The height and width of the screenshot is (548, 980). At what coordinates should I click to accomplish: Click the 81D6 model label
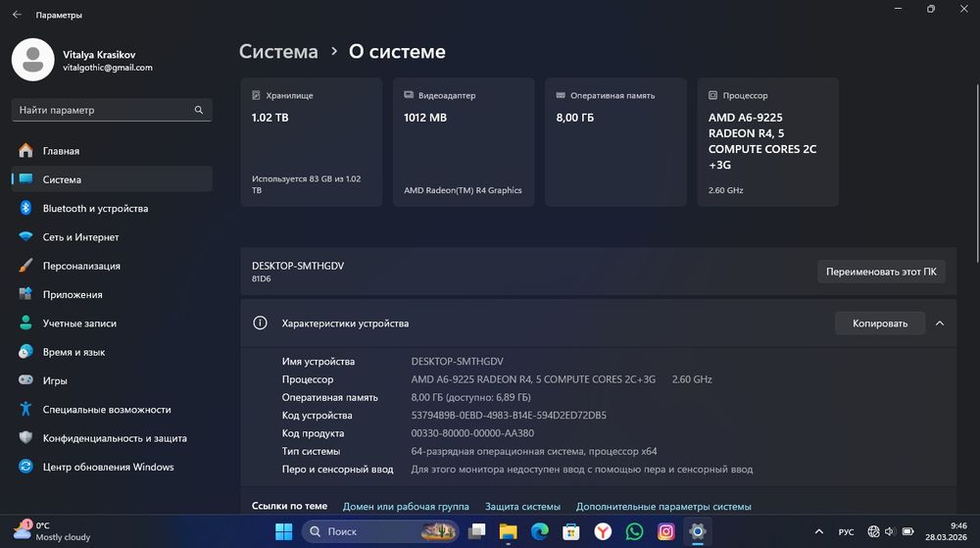pos(262,278)
